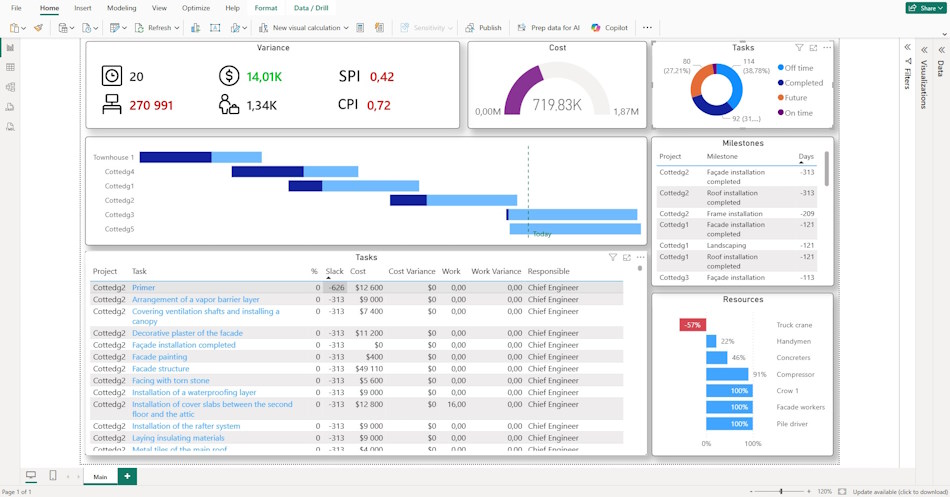Switch to mobile layout icon
The height and width of the screenshot is (497, 950).
point(53,476)
